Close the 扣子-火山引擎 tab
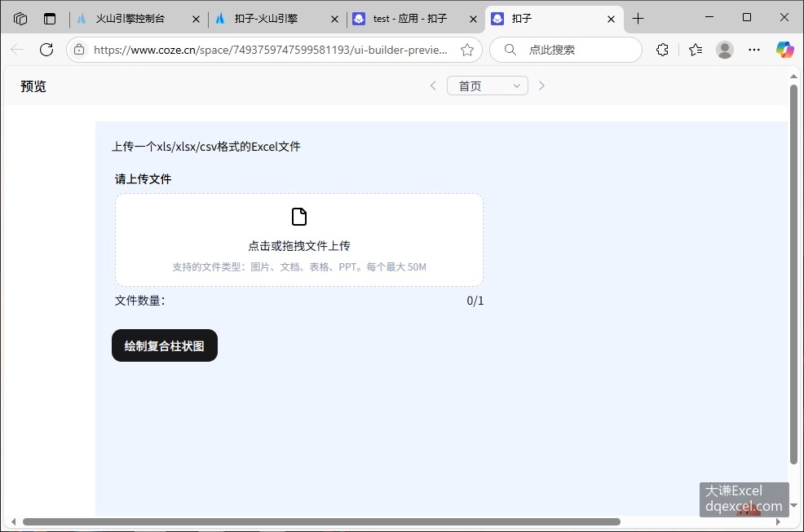 pos(334,20)
